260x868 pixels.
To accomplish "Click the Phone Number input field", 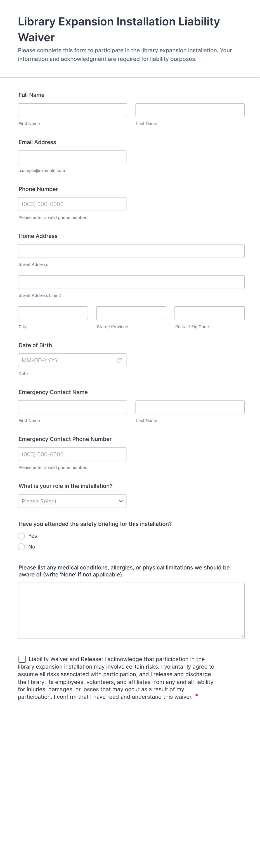I will pos(72,204).
